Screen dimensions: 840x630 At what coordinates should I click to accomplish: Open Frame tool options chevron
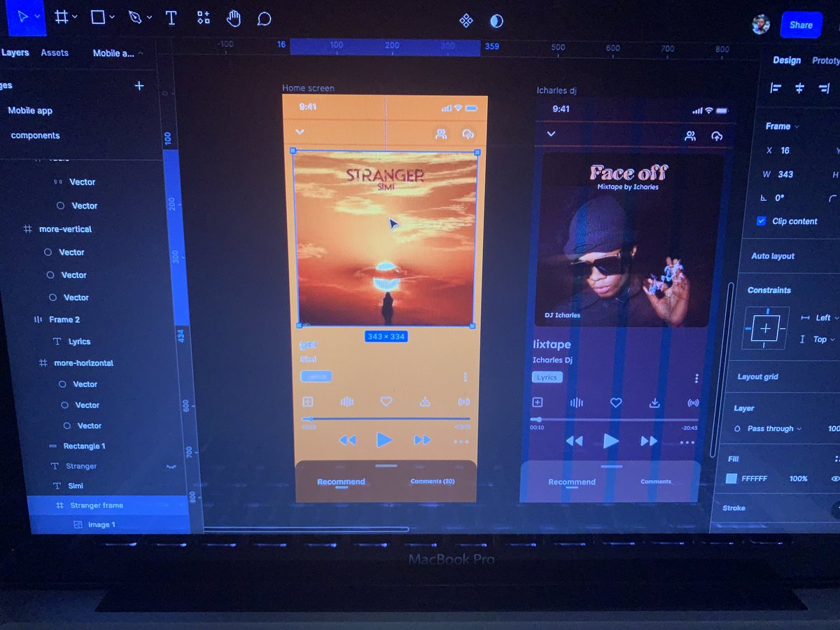tap(75, 17)
